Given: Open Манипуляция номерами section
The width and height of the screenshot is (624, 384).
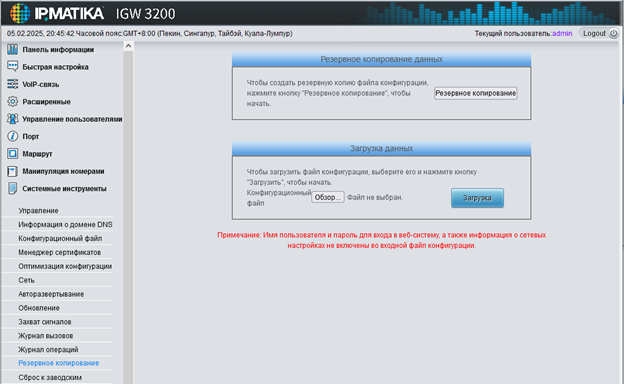Looking at the screenshot, I should [x=63, y=171].
